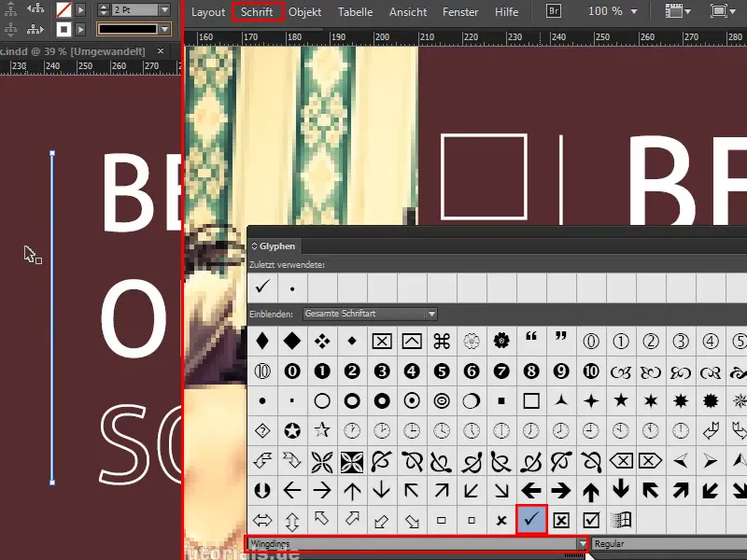The height and width of the screenshot is (560, 747).
Task: Select the bold right arrow glyph
Action: click(561, 490)
